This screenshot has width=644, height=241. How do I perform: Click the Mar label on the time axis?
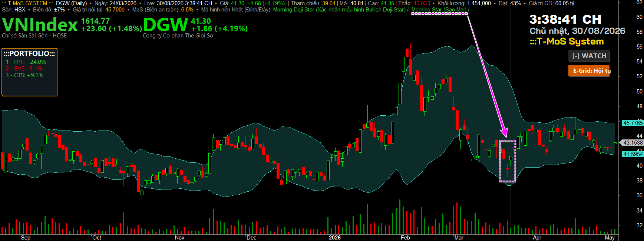[x=459, y=238]
